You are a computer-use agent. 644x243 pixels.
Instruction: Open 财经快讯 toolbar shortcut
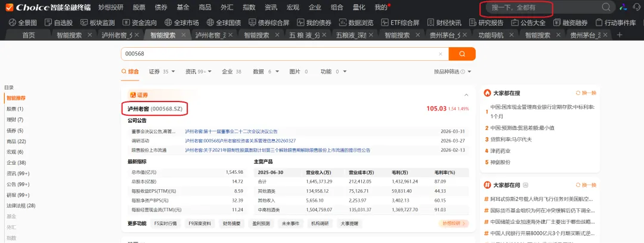point(444,23)
